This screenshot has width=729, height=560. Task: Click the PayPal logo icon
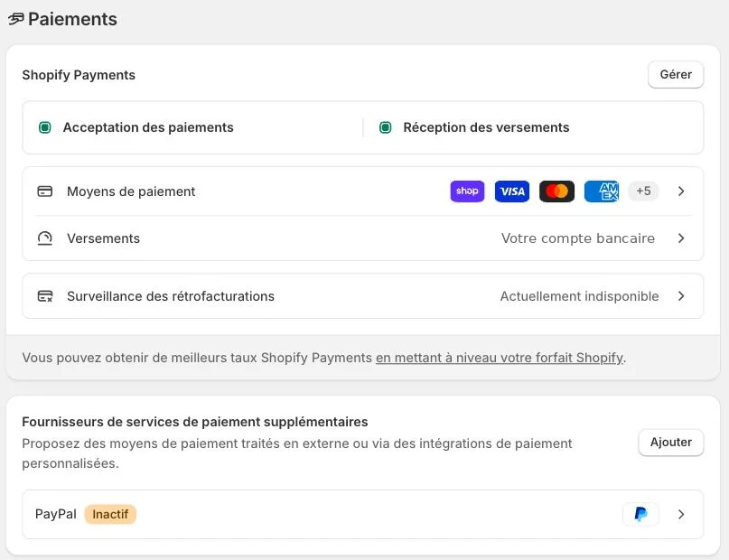[640, 514]
